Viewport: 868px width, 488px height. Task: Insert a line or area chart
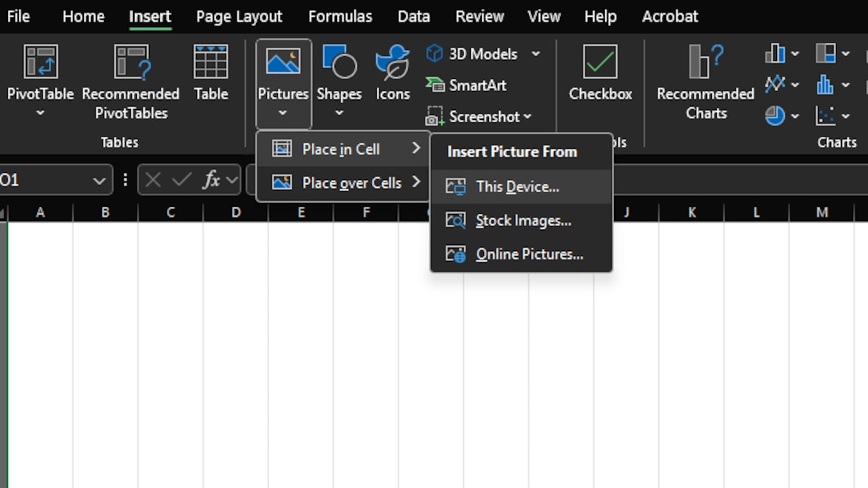775,85
